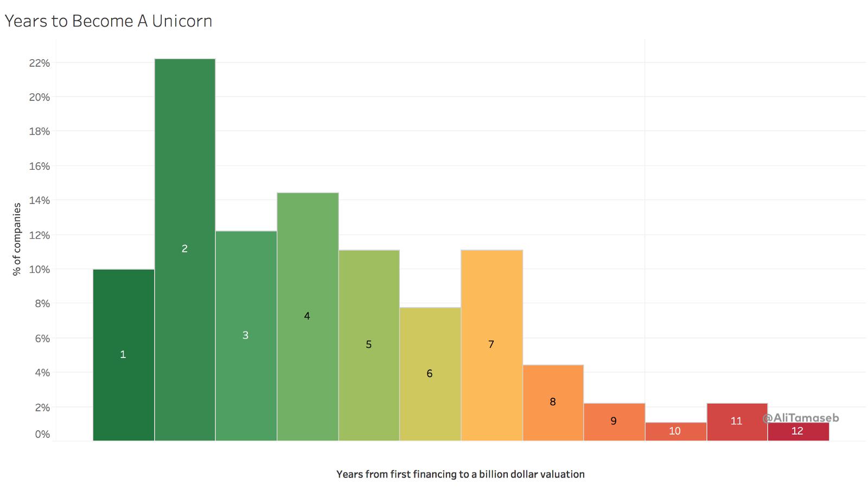Select the x-axis caption about first financing
868x491 pixels.
pyautogui.click(x=460, y=474)
